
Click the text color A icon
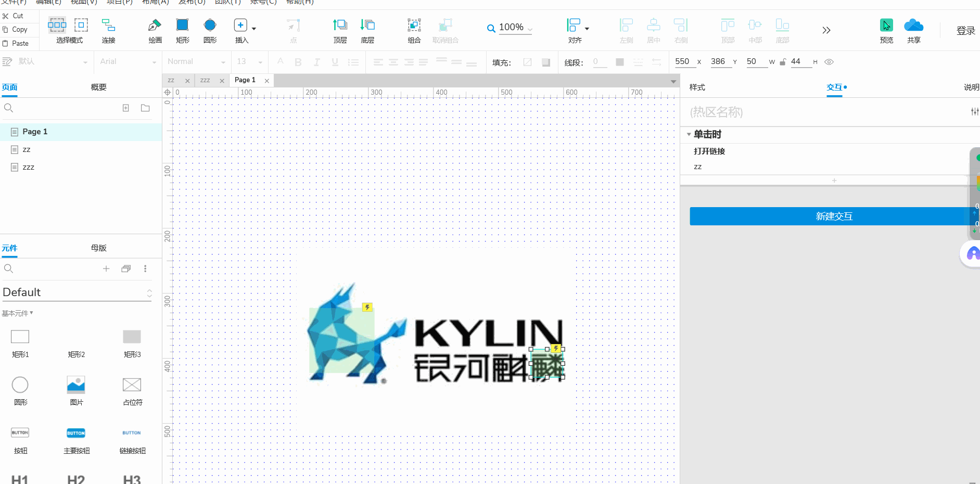coord(280,62)
